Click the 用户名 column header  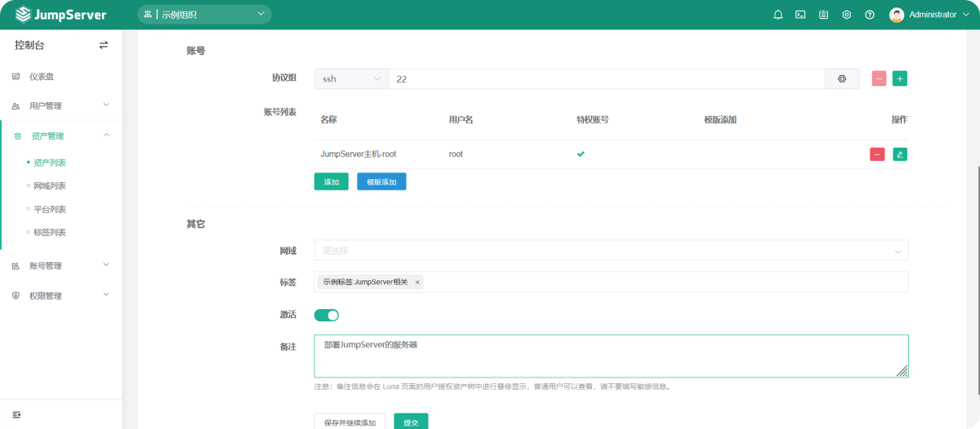pyautogui.click(x=461, y=119)
